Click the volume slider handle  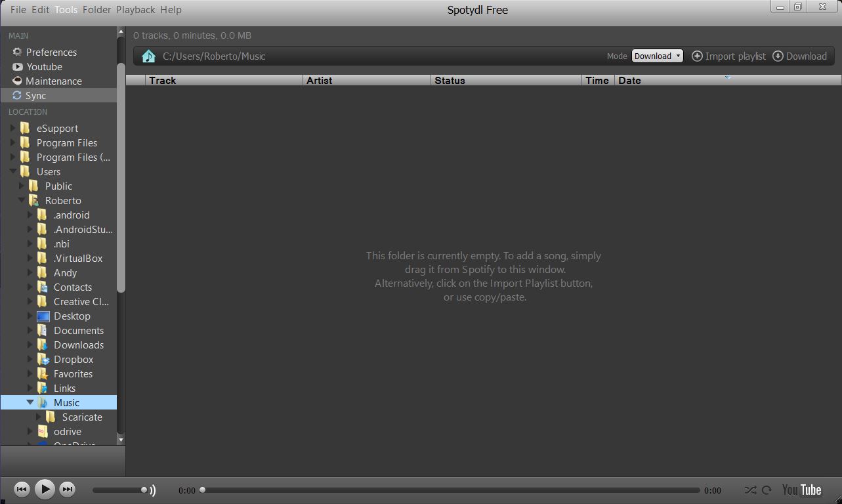(144, 490)
